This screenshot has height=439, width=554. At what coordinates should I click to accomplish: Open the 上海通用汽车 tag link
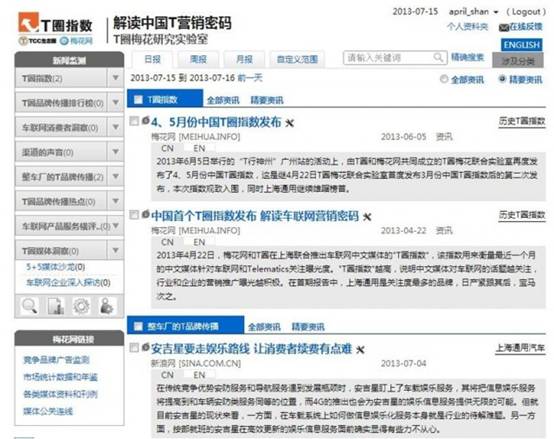520,348
